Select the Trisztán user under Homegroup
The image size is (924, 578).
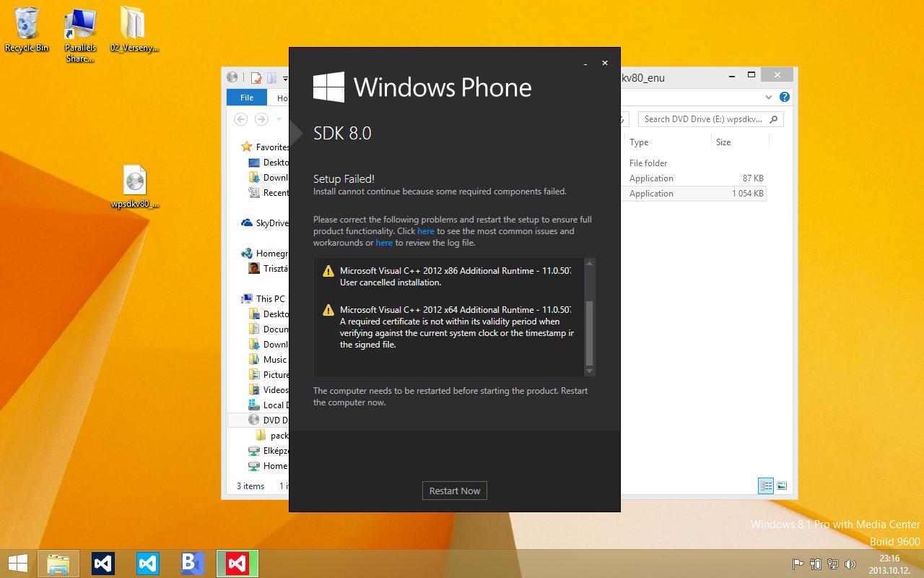[x=268, y=269]
